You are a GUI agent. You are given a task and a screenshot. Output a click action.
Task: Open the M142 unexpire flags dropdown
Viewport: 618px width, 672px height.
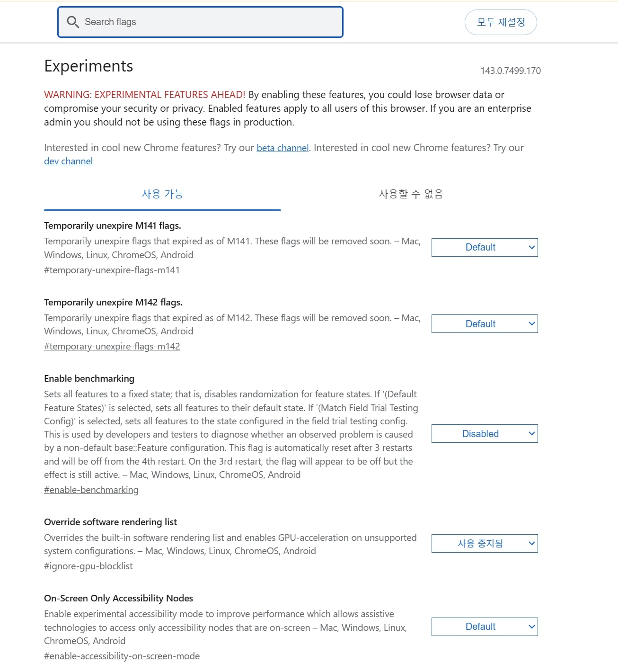484,324
